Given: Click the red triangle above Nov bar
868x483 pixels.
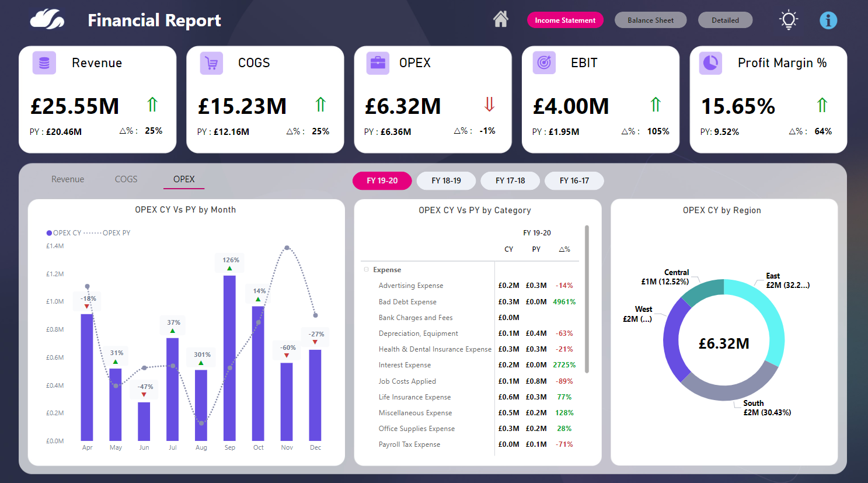Looking at the screenshot, I should click(x=287, y=356).
